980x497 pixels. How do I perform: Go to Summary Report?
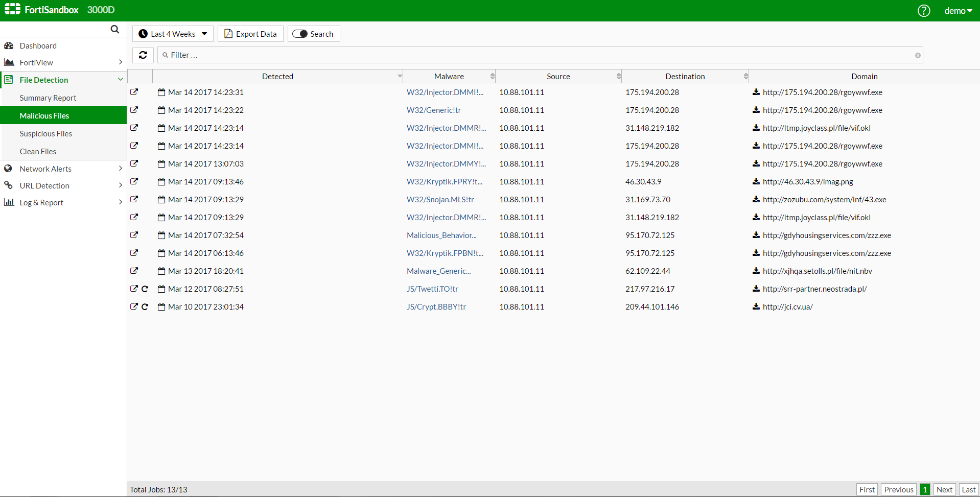pos(48,98)
